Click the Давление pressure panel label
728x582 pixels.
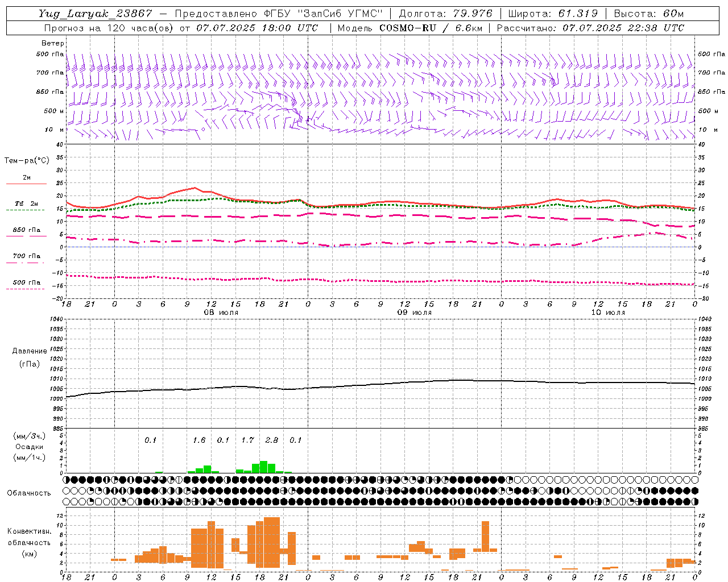[x=30, y=351]
